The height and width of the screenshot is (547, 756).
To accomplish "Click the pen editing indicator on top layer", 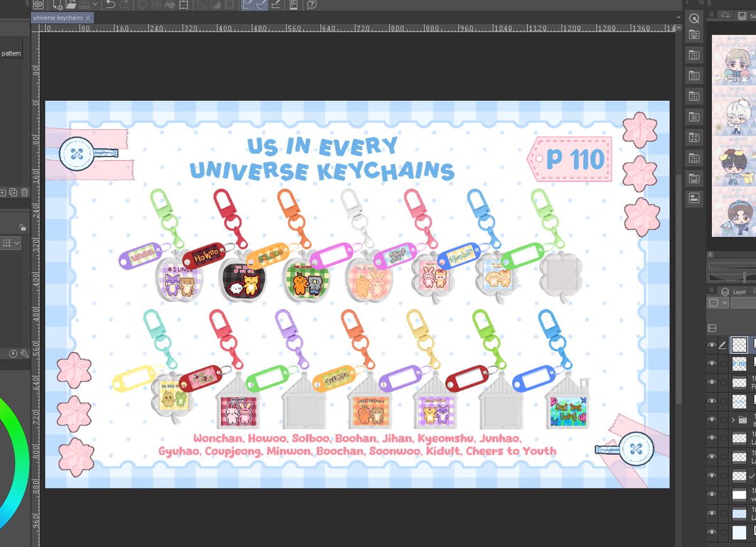I will 722,345.
